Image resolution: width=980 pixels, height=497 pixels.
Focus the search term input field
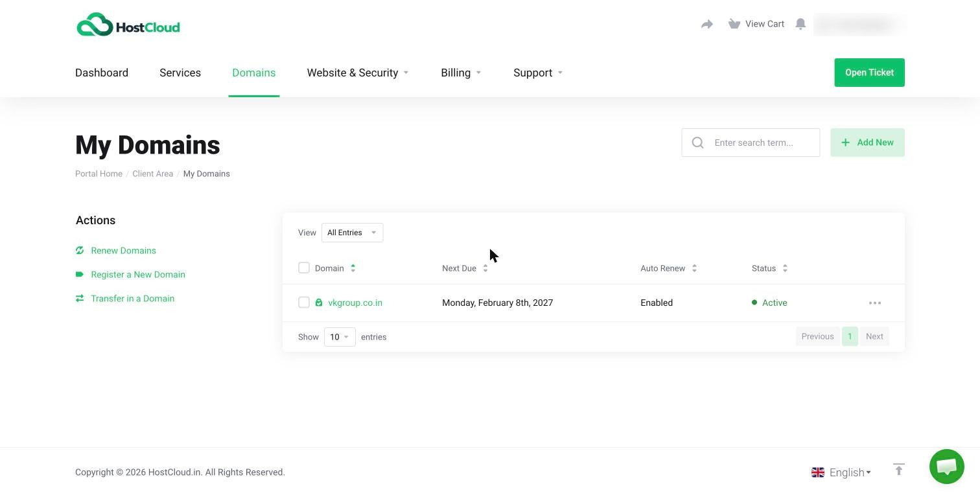click(751, 143)
